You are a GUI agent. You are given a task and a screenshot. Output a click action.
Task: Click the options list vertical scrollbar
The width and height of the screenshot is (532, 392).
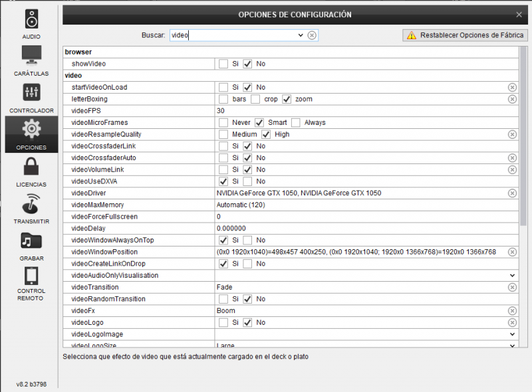(x=523, y=136)
